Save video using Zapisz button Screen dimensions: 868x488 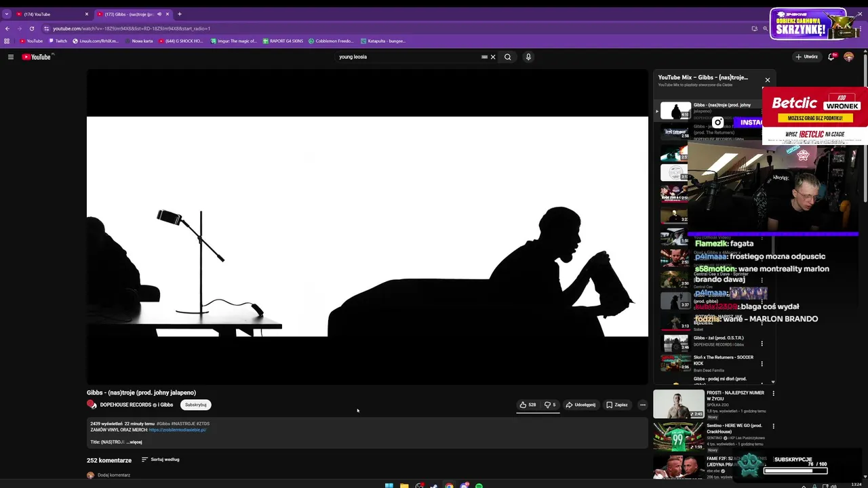pyautogui.click(x=617, y=405)
